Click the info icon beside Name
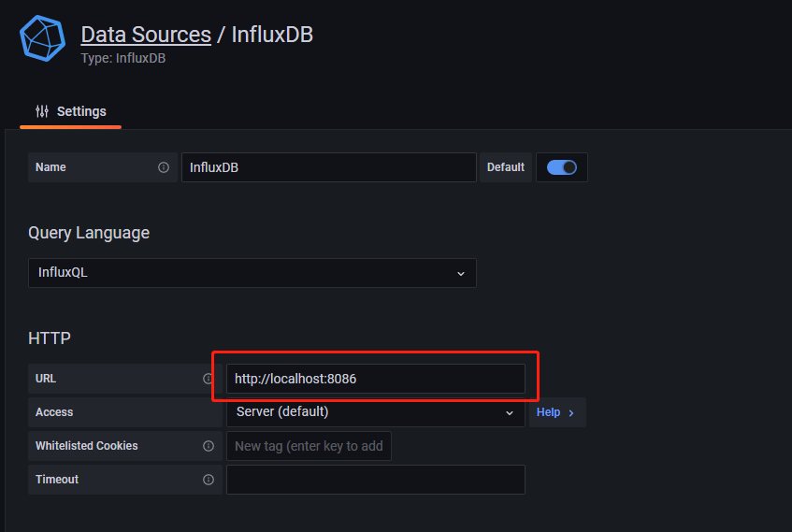 pos(164,167)
